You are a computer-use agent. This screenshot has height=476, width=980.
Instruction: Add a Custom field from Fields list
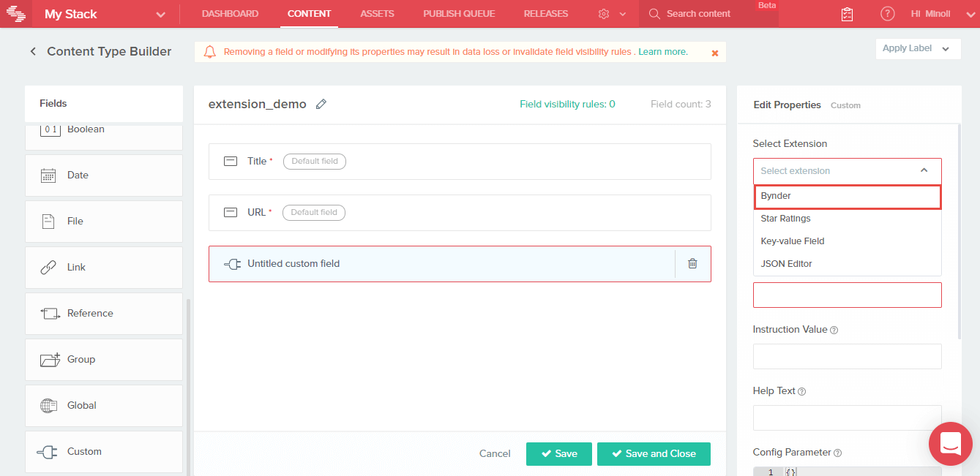(104, 452)
